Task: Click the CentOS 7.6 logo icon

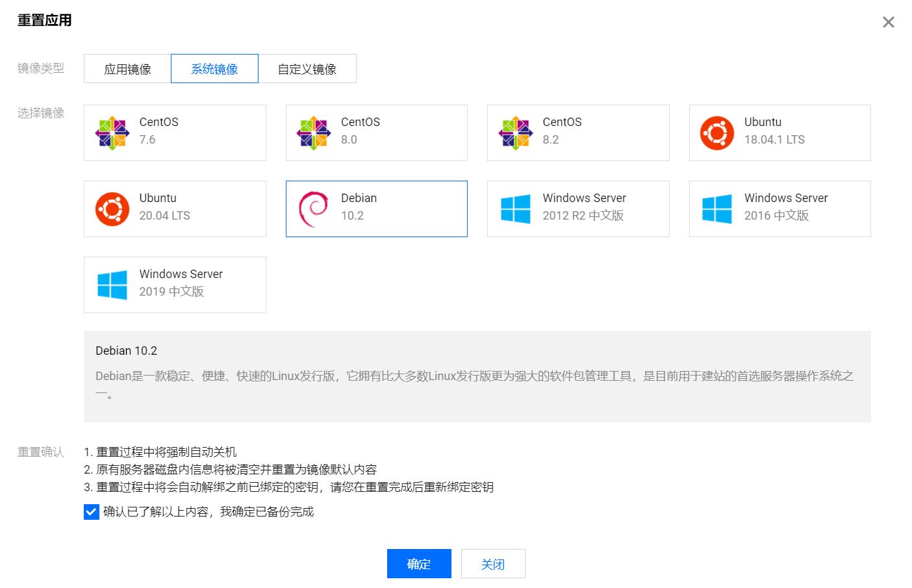Action: click(x=112, y=133)
